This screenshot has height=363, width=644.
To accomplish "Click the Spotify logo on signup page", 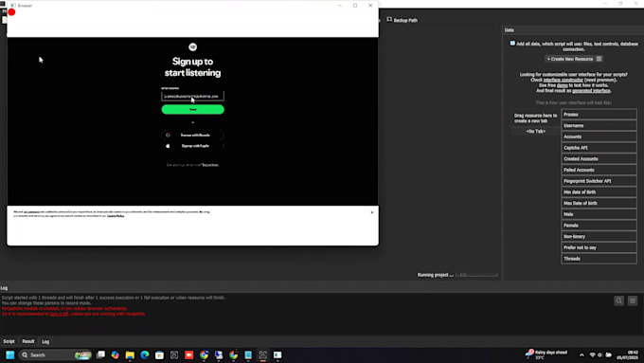I will click(192, 46).
